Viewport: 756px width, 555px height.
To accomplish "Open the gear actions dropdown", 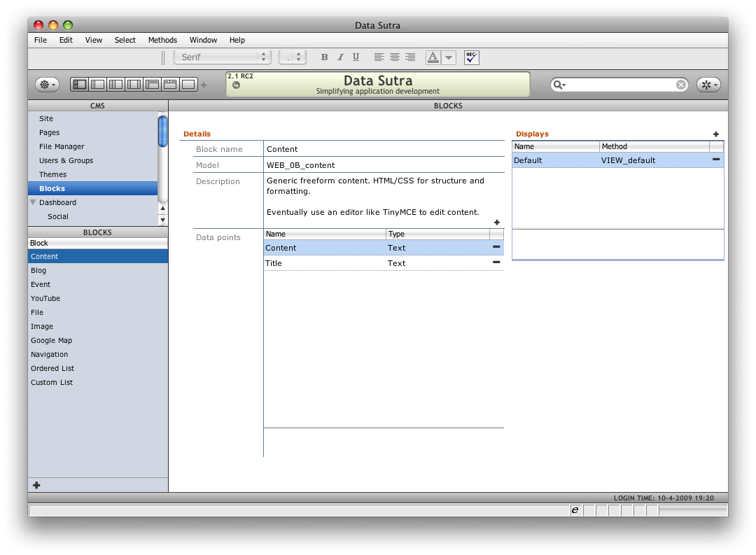I will (x=48, y=85).
